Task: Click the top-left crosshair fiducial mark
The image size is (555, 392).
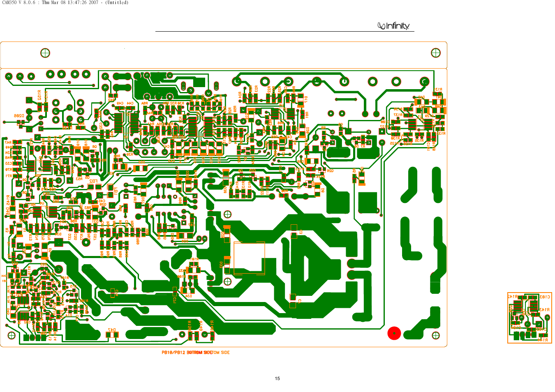Action: click(x=45, y=53)
